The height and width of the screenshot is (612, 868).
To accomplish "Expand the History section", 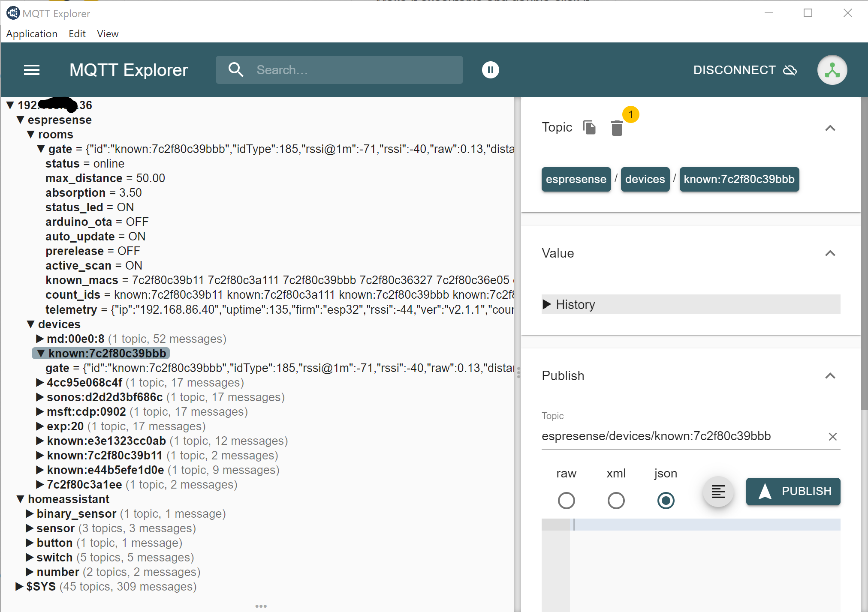I will [575, 305].
